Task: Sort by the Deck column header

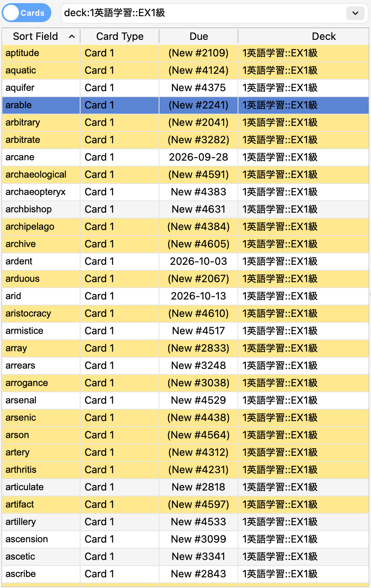Action: click(x=304, y=36)
